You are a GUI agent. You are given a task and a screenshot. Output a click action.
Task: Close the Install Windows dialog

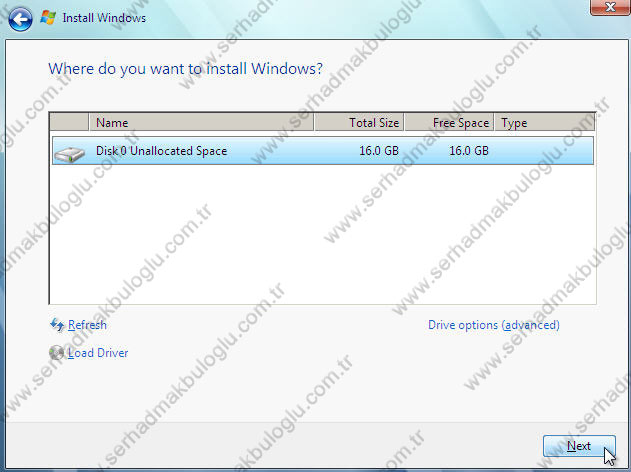(x=602, y=9)
